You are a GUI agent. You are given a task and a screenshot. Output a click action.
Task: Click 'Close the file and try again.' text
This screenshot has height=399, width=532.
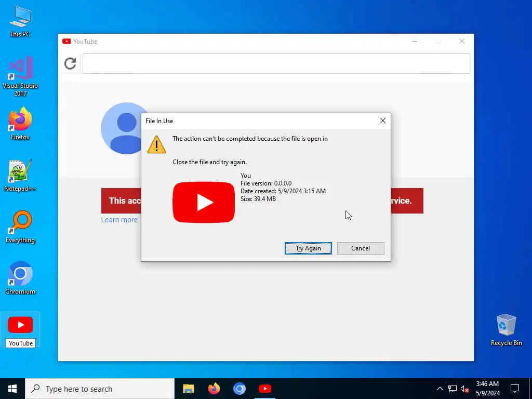point(210,162)
